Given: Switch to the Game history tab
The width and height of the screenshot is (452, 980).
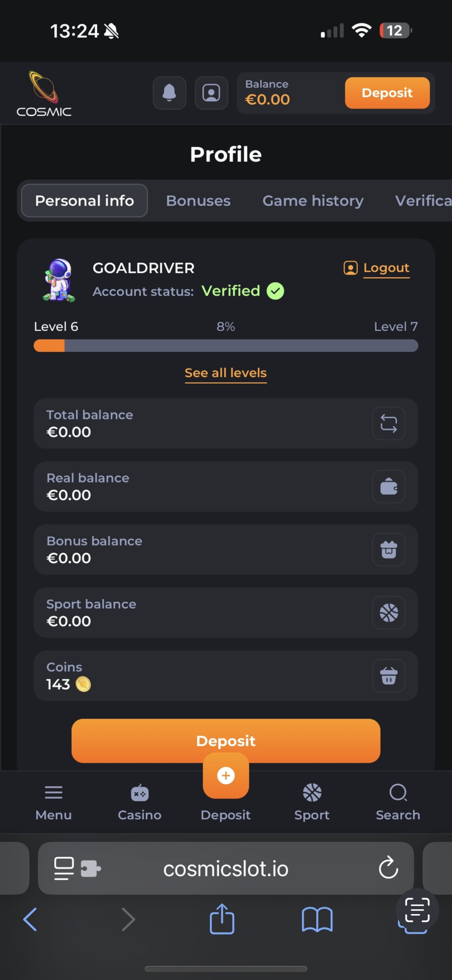Looking at the screenshot, I should [313, 201].
